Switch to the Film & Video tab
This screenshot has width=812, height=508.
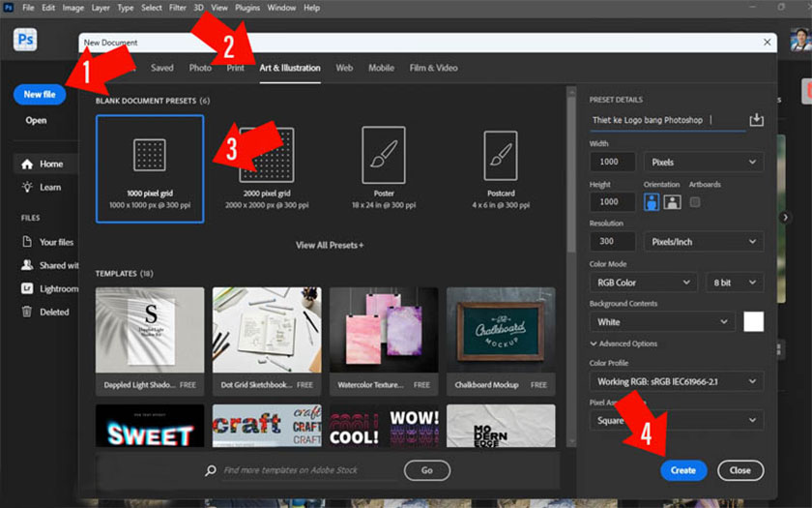(433, 68)
